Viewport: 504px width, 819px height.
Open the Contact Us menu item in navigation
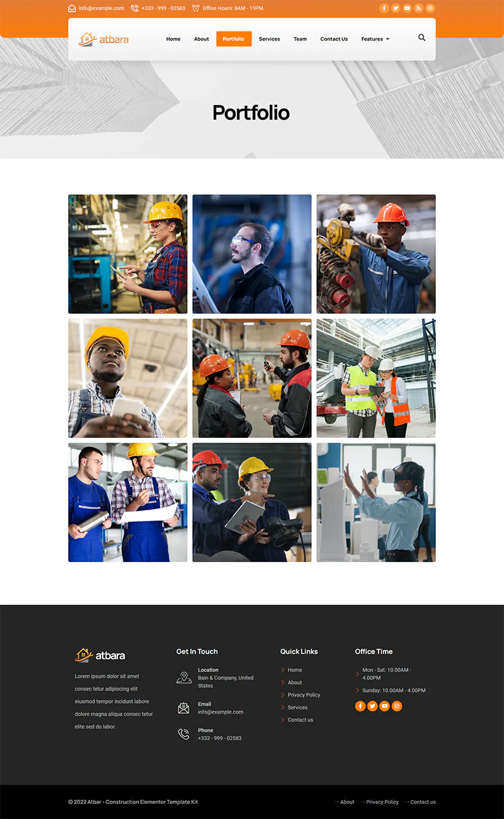point(334,39)
